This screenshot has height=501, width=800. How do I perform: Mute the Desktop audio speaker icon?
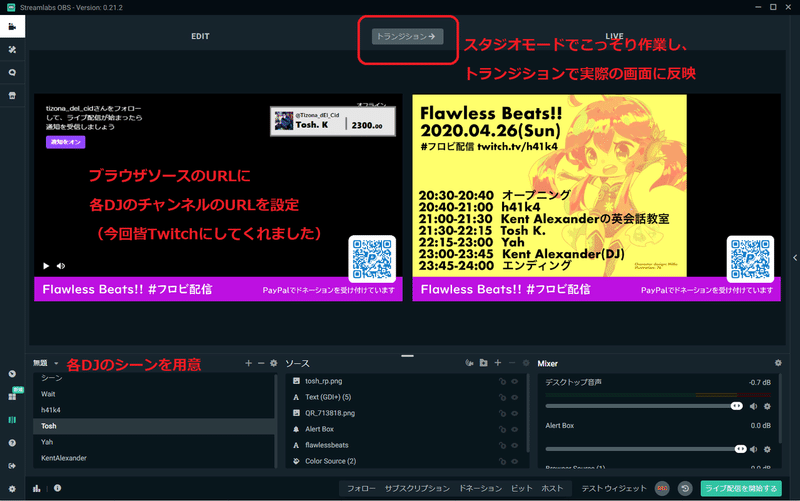pos(754,406)
